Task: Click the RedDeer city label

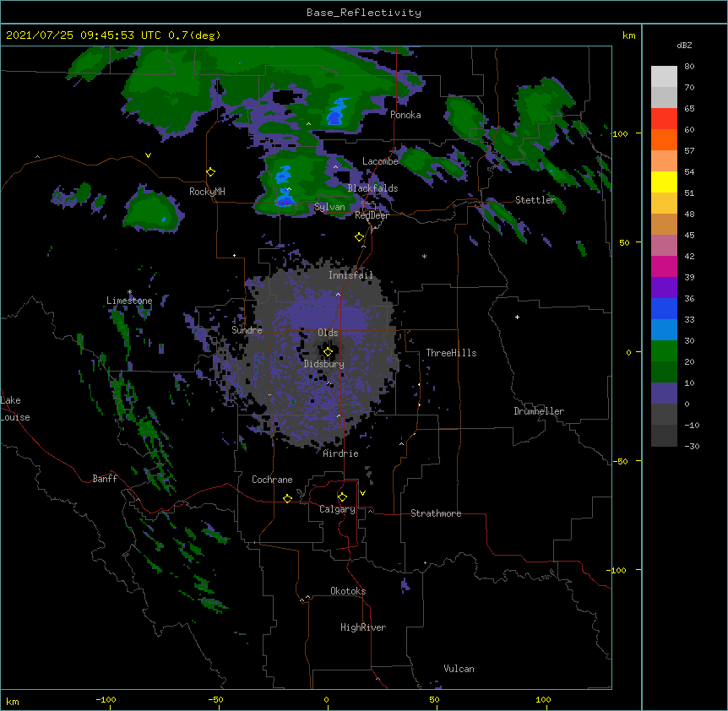Action: coord(372,215)
